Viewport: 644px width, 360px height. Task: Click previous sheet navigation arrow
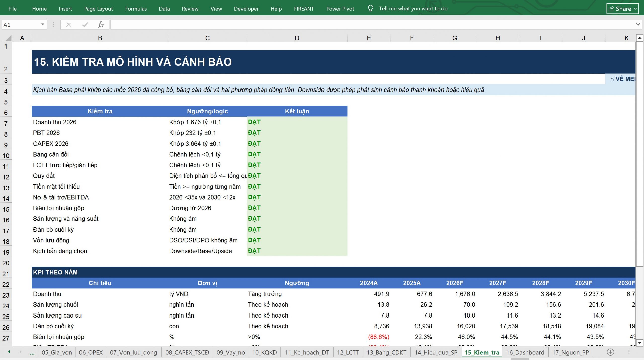pos(9,352)
